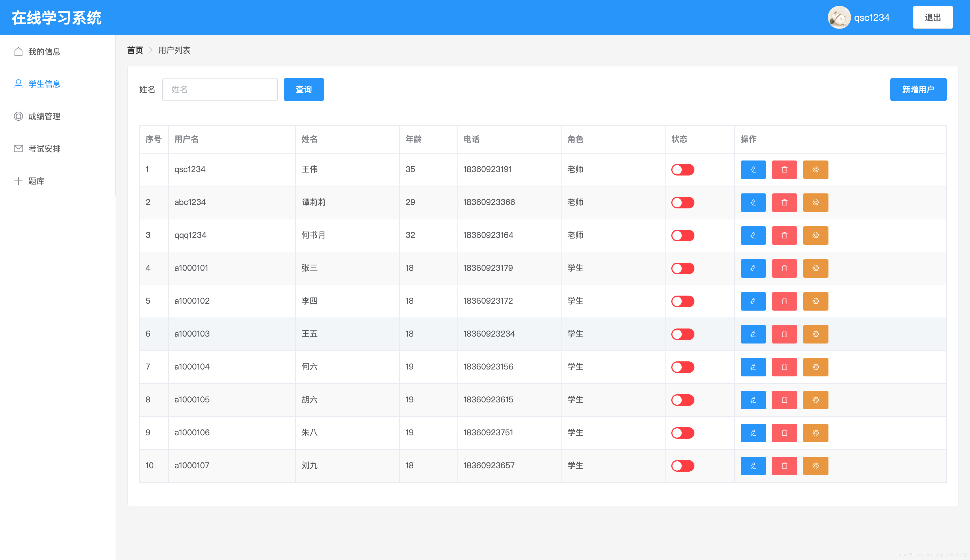Click edit pencil icon for 朱八

coord(753,433)
